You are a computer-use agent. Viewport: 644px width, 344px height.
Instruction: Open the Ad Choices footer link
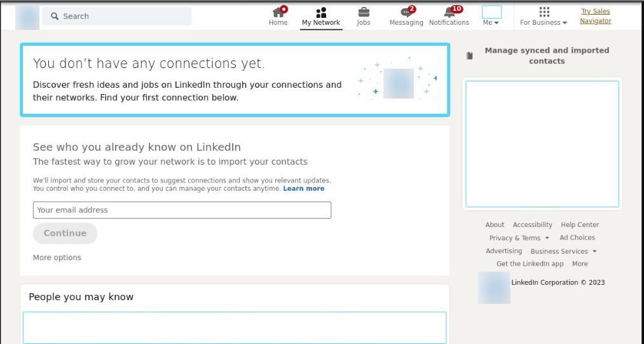577,238
